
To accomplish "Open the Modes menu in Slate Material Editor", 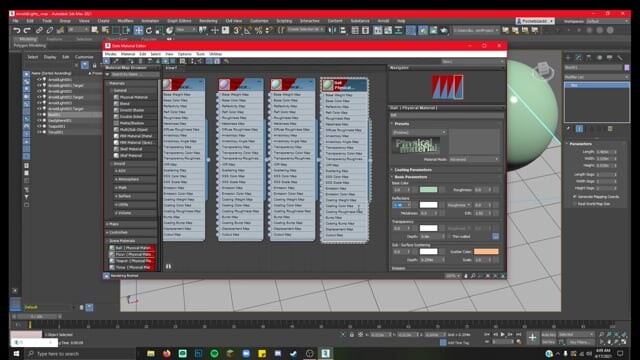I will pyautogui.click(x=111, y=54).
